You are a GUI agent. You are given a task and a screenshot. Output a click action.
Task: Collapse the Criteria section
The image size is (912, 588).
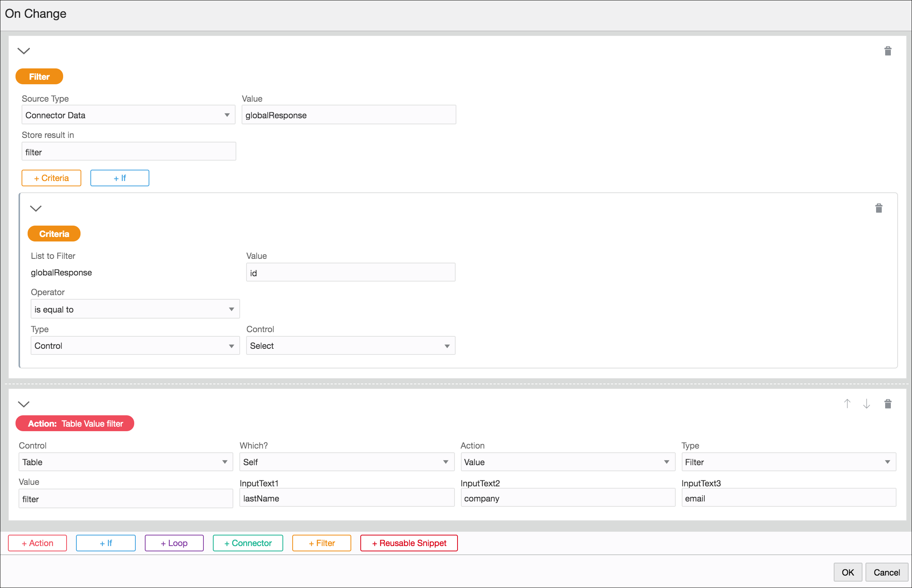coord(36,208)
